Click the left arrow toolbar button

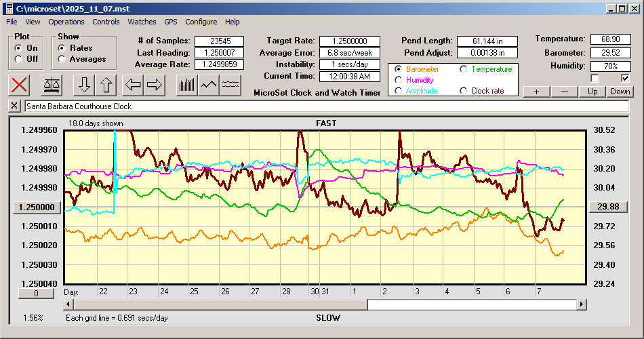[133, 85]
